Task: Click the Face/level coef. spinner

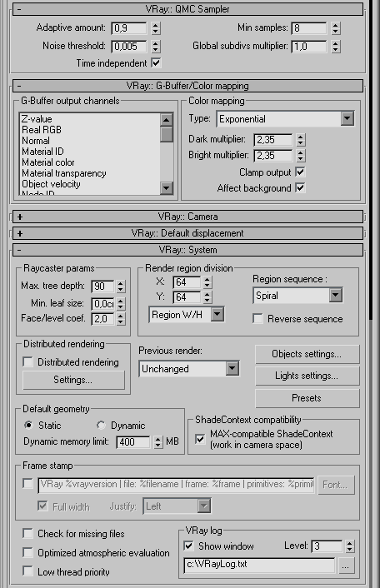Action: (x=120, y=319)
